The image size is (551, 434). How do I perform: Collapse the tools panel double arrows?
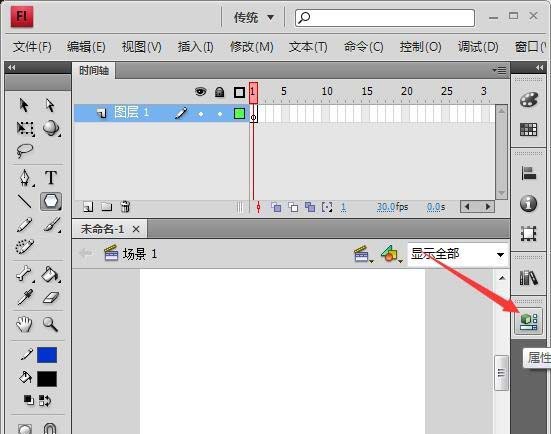(12, 67)
